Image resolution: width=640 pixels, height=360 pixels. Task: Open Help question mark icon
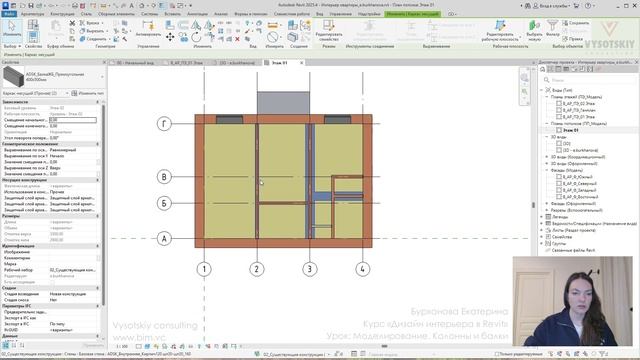[588, 6]
